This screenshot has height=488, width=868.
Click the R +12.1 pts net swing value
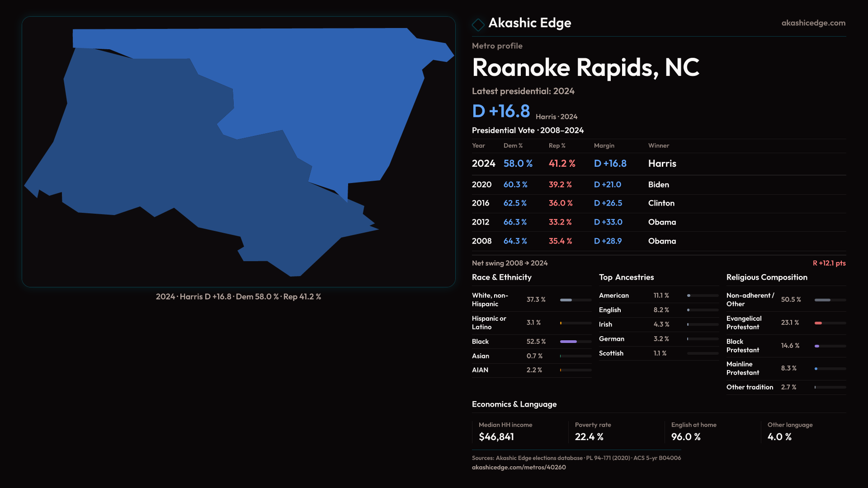click(829, 263)
